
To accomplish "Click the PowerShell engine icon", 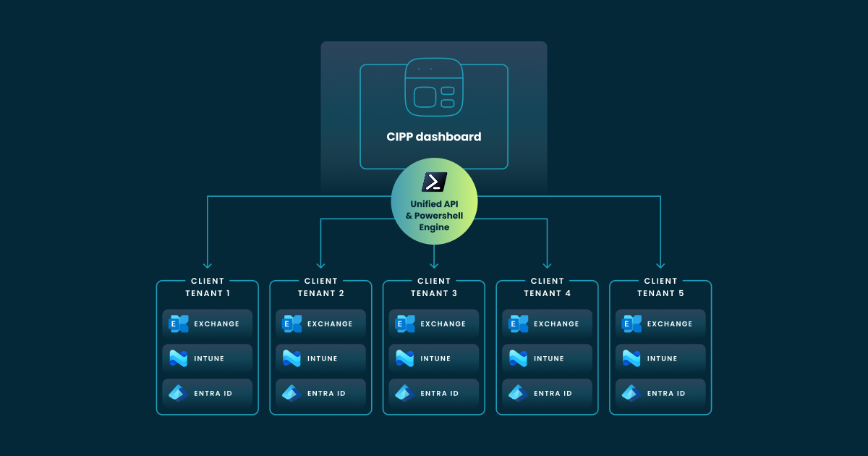I will (434, 181).
